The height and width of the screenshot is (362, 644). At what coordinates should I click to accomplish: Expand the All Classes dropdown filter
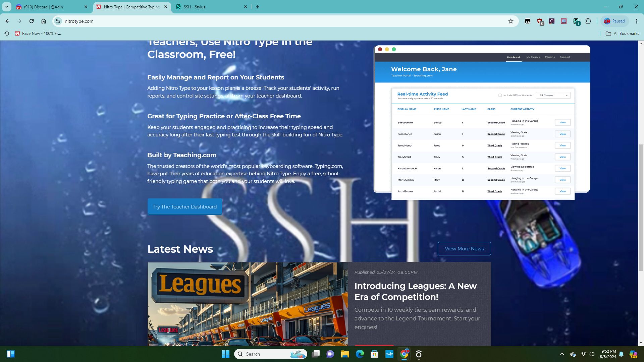coord(553,95)
